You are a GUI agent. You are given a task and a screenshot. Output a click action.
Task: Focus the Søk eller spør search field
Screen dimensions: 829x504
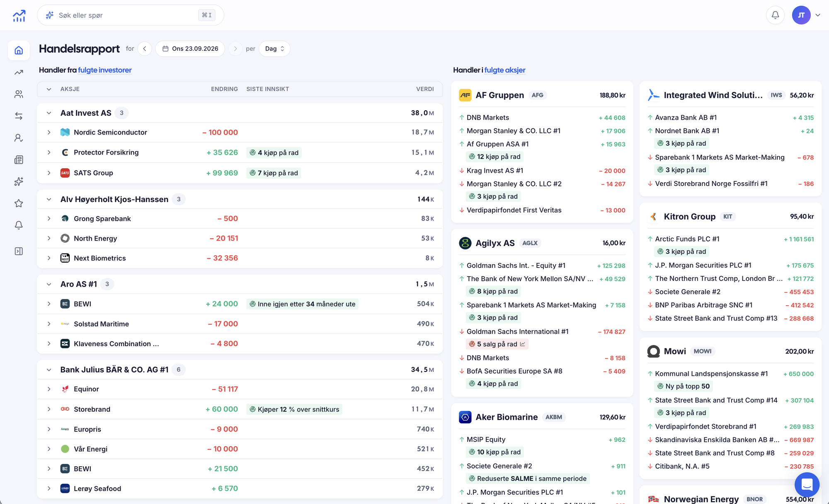coord(131,15)
